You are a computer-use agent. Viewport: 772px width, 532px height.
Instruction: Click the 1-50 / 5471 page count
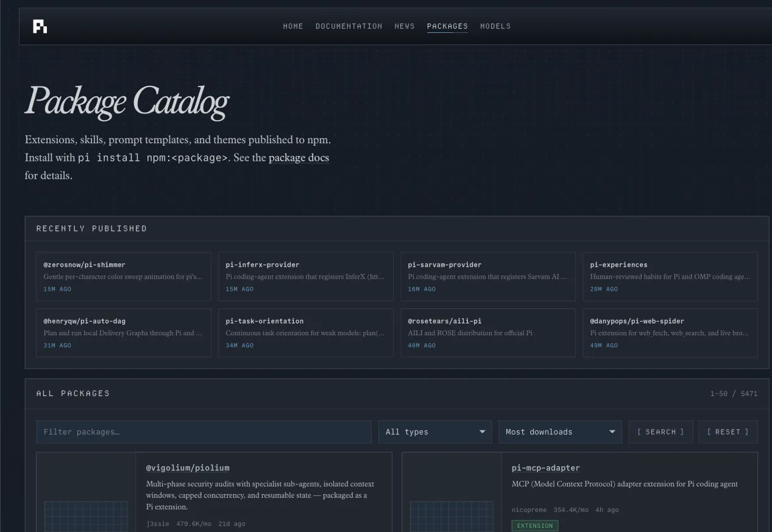coord(734,394)
